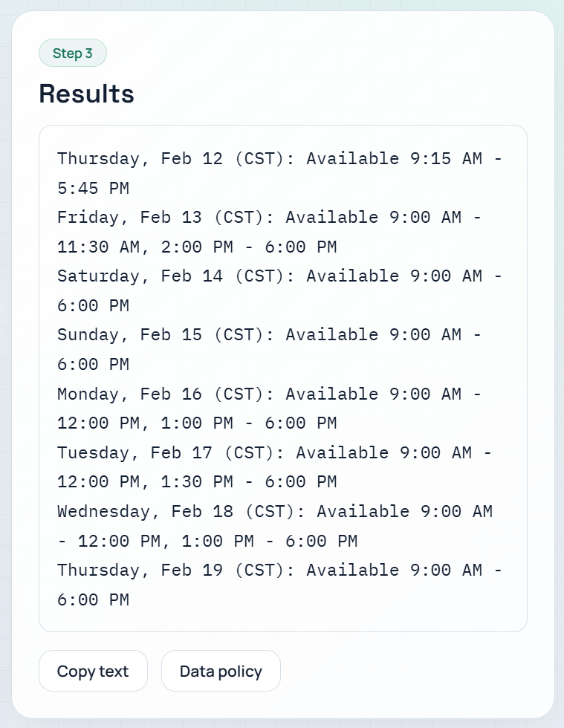The width and height of the screenshot is (564, 728).
Task: Click the Step 3 badge
Action: coord(72,53)
